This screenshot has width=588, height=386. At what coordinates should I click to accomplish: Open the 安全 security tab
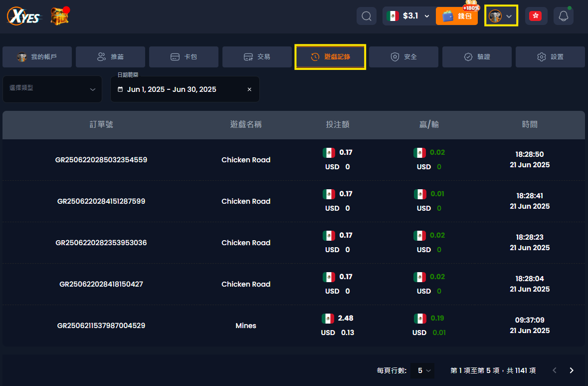[403, 57]
